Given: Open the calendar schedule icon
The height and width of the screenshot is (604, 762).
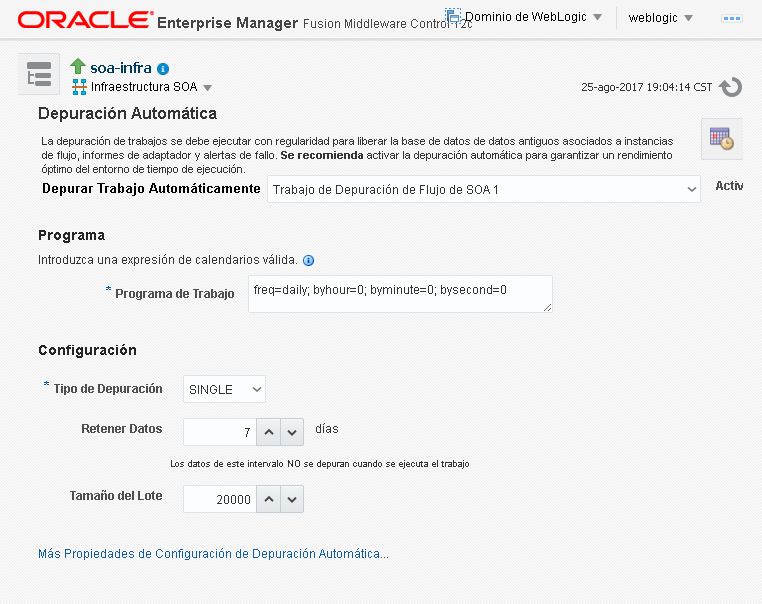Looking at the screenshot, I should point(722,138).
